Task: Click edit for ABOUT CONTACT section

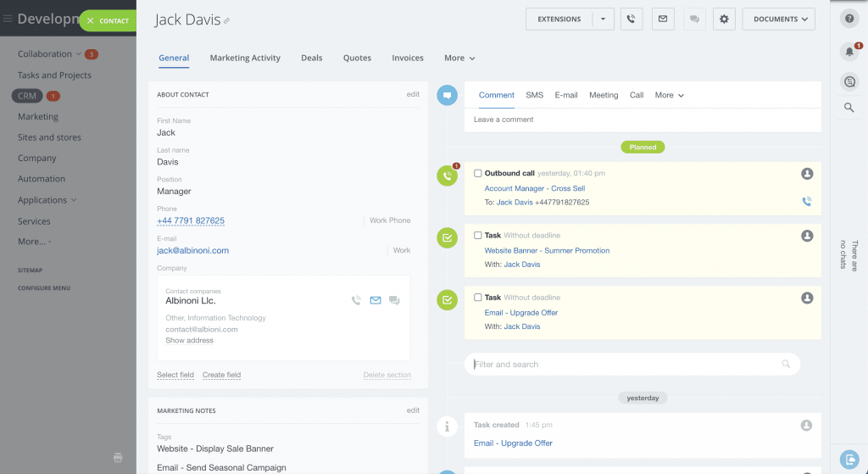Action: 413,94
